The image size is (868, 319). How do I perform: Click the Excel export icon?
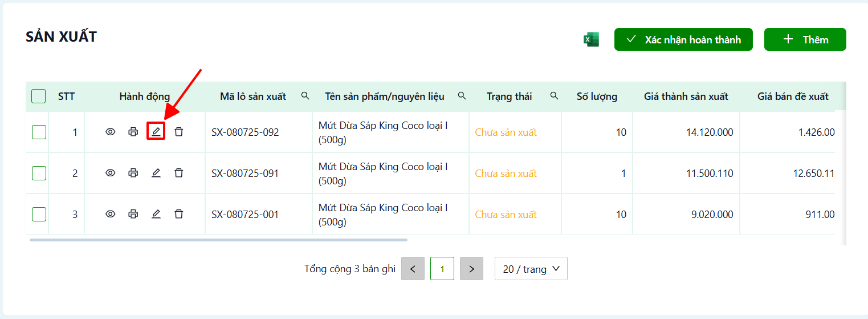591,39
